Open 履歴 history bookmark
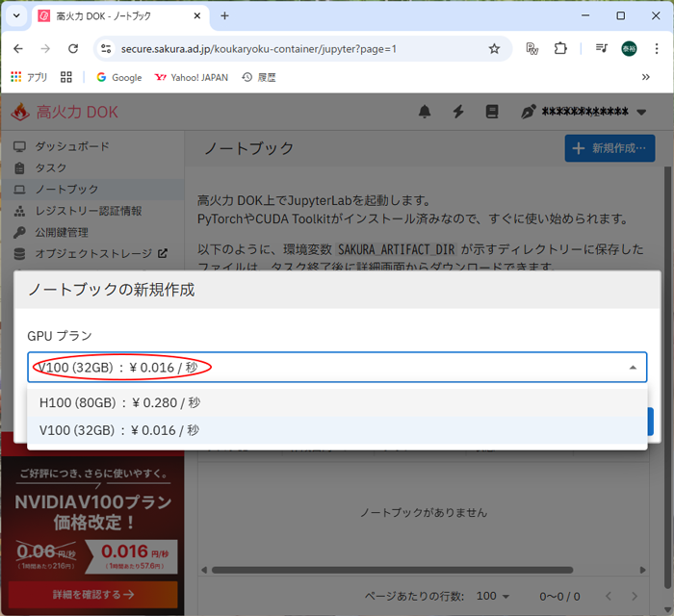674x616 pixels. [x=259, y=77]
